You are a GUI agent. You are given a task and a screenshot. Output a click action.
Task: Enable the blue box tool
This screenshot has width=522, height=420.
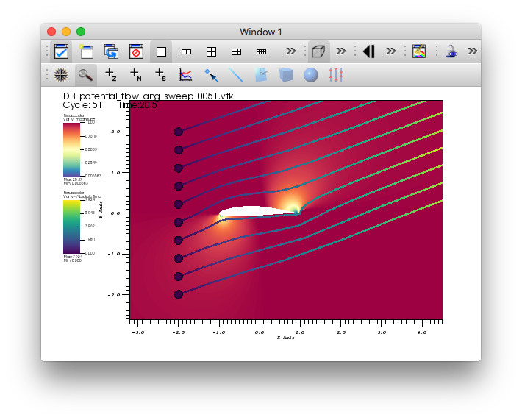click(286, 75)
